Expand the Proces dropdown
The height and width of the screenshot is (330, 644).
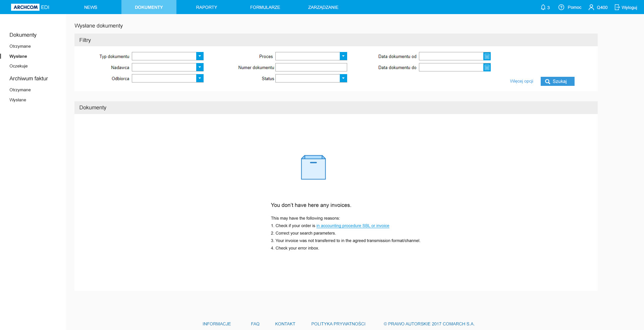(343, 56)
